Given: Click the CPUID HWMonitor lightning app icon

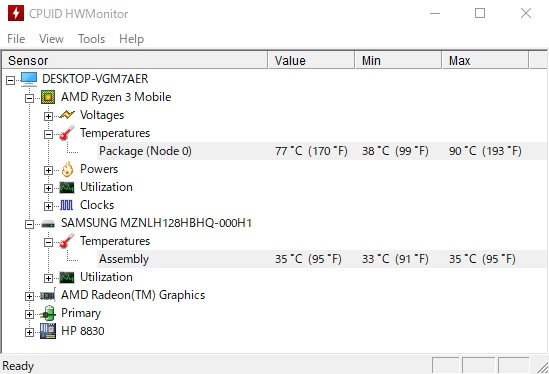Looking at the screenshot, I should (16, 13).
